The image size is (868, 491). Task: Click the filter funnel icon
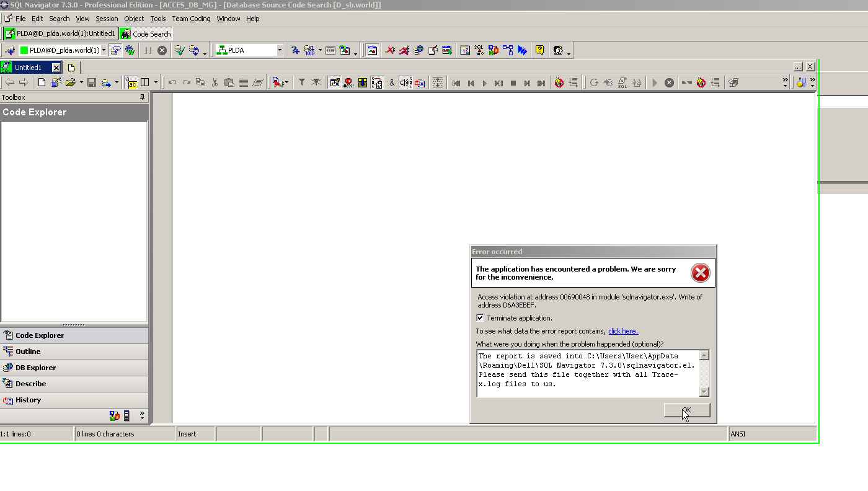coord(302,82)
